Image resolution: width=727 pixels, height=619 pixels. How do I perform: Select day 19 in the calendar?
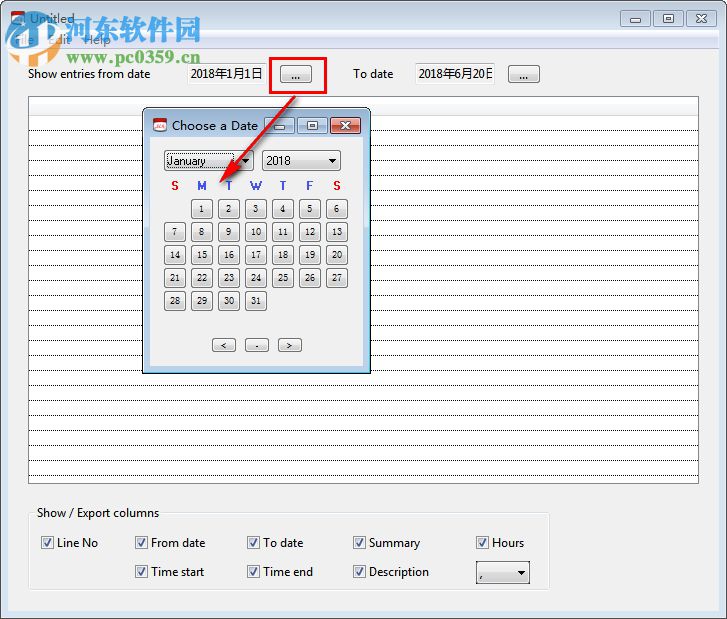[310, 255]
